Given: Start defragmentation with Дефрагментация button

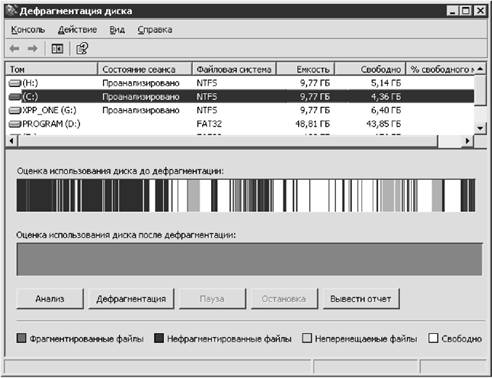Looking at the screenshot, I should [131, 299].
